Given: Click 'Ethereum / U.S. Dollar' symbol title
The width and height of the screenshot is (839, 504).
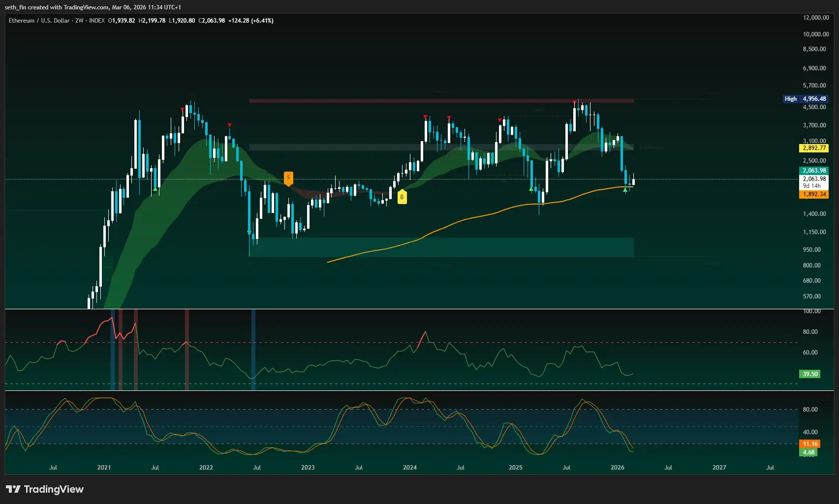Looking at the screenshot, I should (39, 21).
